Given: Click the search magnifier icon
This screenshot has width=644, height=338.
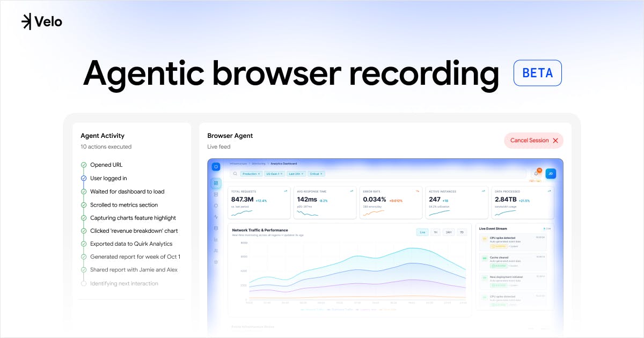Looking at the screenshot, I should click(235, 174).
